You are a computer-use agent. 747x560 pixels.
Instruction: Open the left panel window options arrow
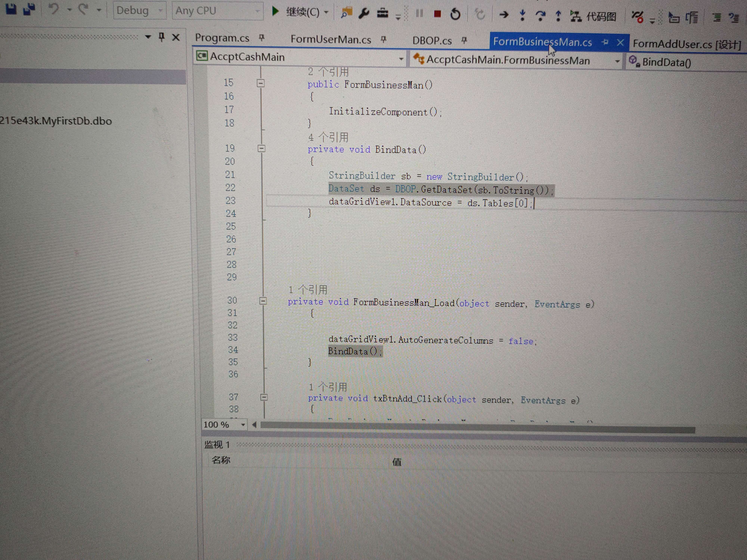pyautogui.click(x=148, y=36)
